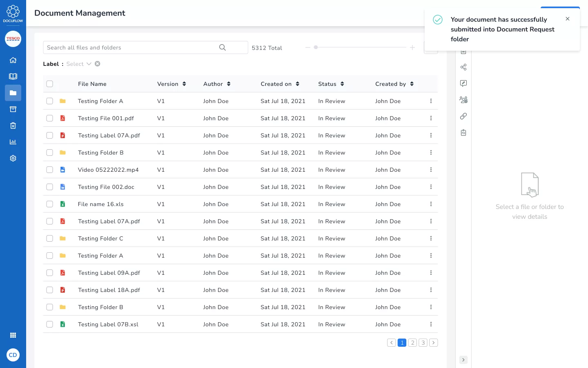This screenshot has height=368, width=588.
Task: Open more options for File name 16.xls
Action: pos(431,204)
